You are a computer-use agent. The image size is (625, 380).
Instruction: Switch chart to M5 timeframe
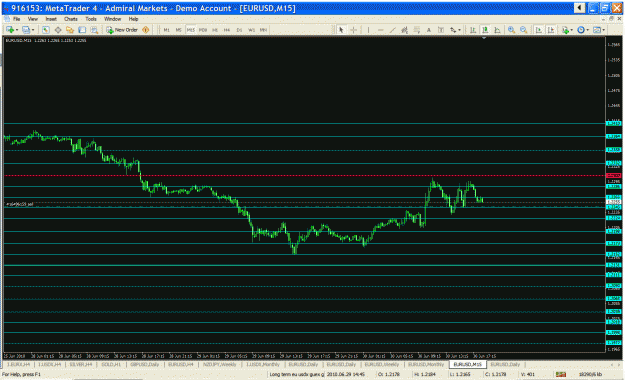coord(178,30)
